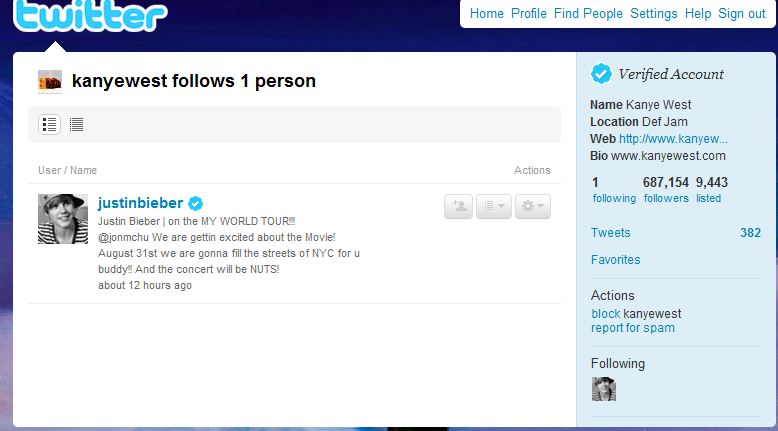Sign out of Twitter
The width and height of the screenshot is (778, 431).
(742, 13)
